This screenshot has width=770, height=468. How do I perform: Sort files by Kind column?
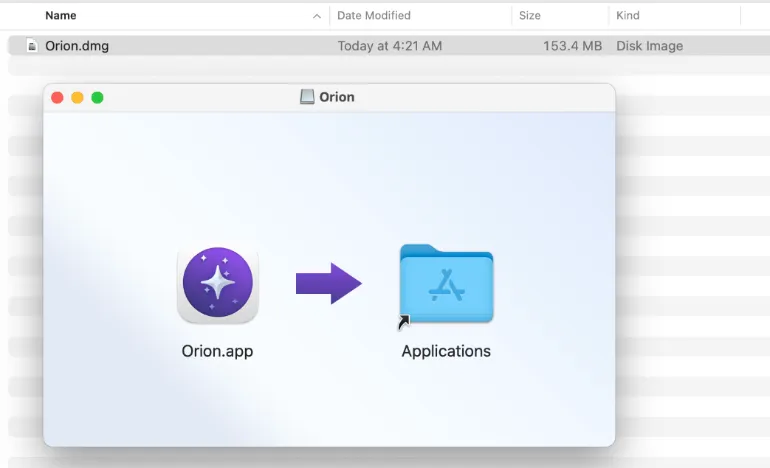coord(628,15)
